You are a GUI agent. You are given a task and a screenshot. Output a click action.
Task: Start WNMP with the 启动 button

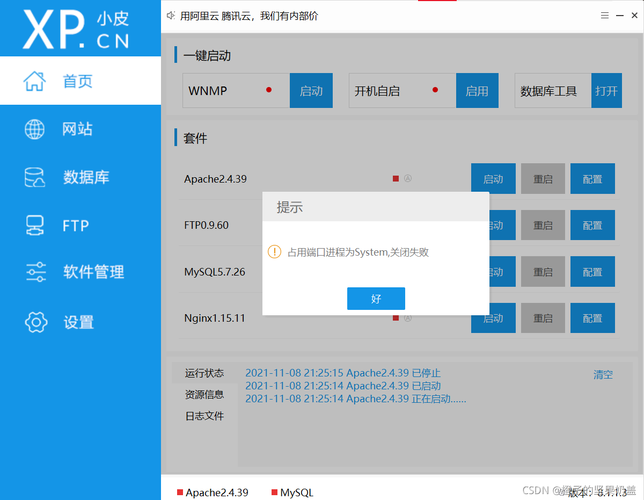pyautogui.click(x=311, y=90)
